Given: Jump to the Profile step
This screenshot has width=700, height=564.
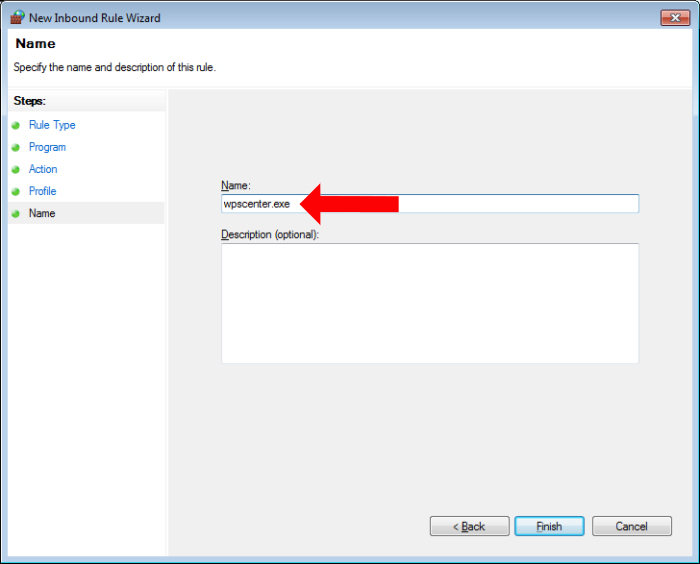Looking at the screenshot, I should [42, 191].
